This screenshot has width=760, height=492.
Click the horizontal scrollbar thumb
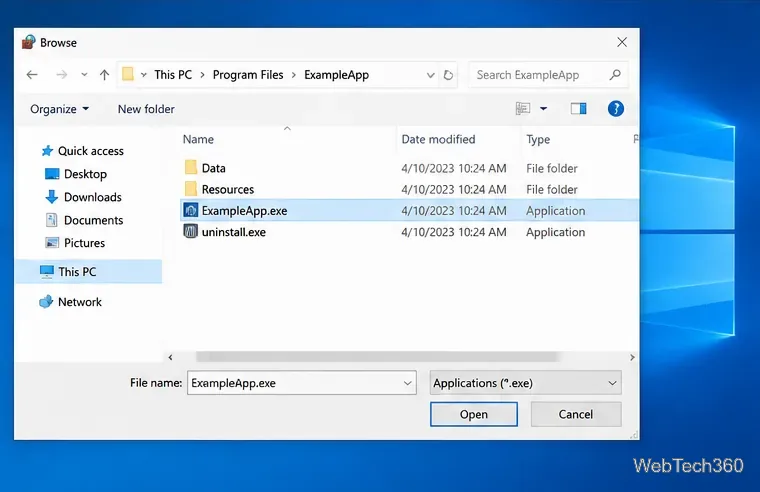(x=377, y=357)
